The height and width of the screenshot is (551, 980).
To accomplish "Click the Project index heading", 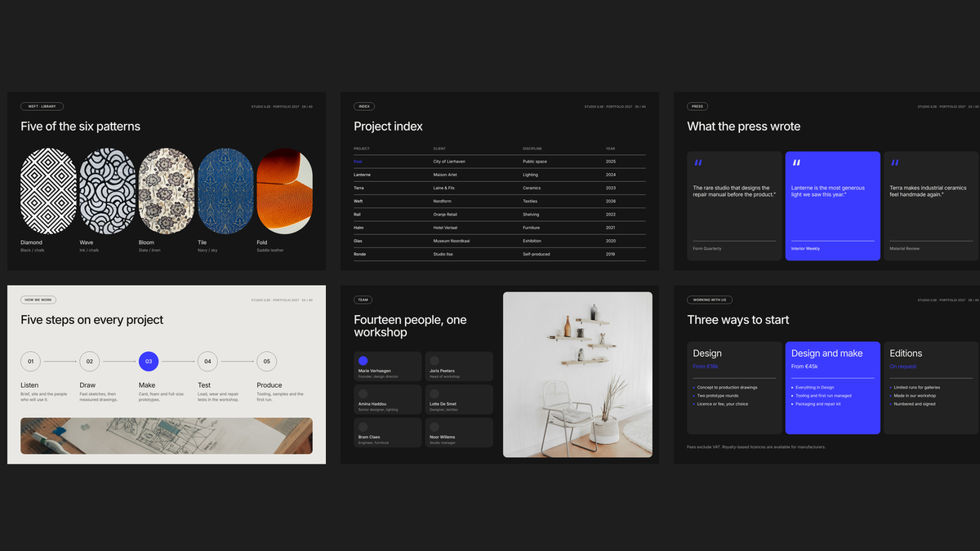I will pos(389,127).
